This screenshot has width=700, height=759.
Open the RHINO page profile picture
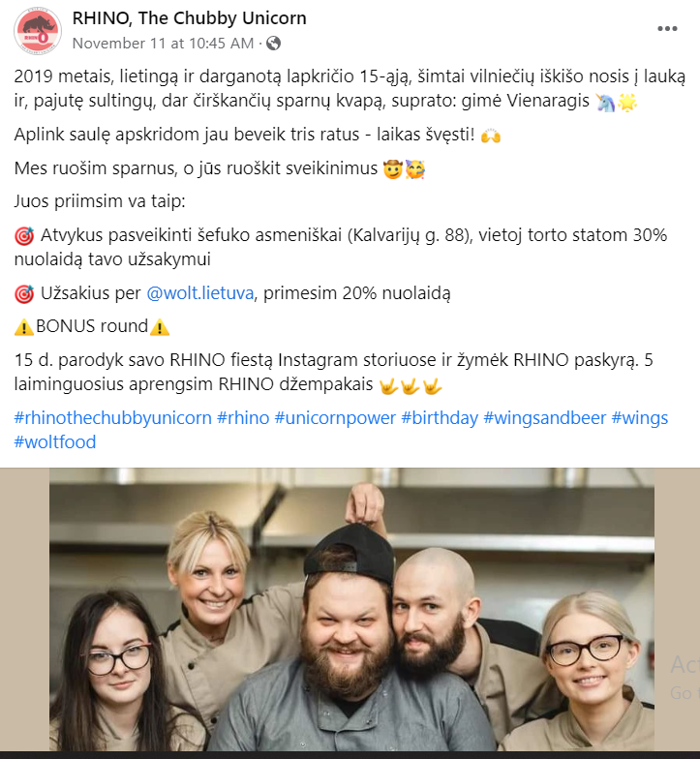tap(37, 31)
